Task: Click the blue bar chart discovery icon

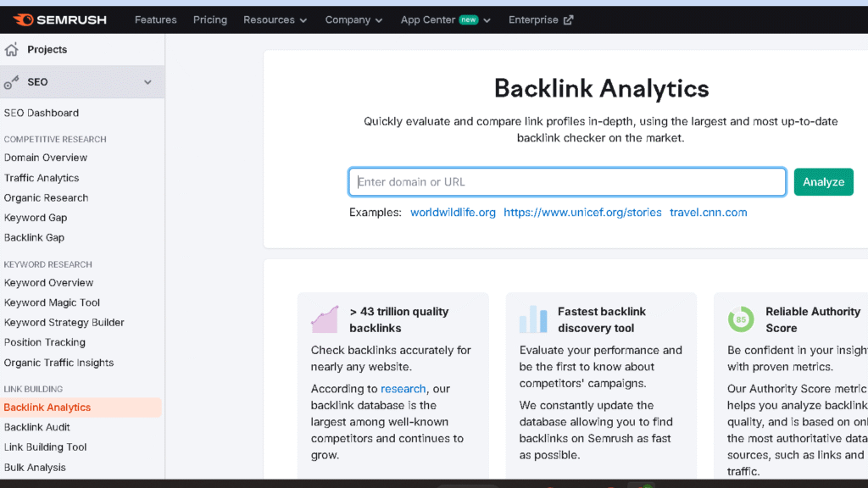Action: click(532, 318)
